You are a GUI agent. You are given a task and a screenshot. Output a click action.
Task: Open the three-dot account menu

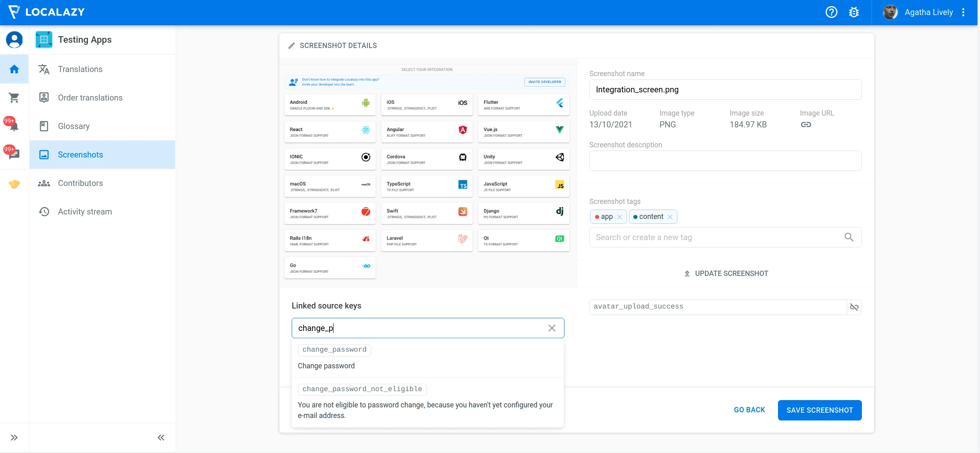pos(963,12)
